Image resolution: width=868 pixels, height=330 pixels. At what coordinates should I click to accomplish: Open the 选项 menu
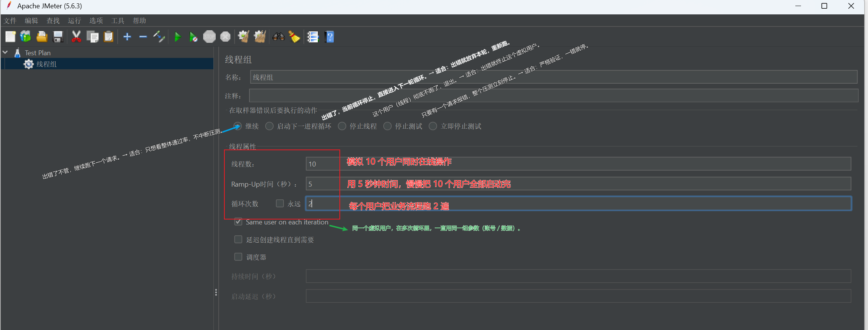[96, 20]
